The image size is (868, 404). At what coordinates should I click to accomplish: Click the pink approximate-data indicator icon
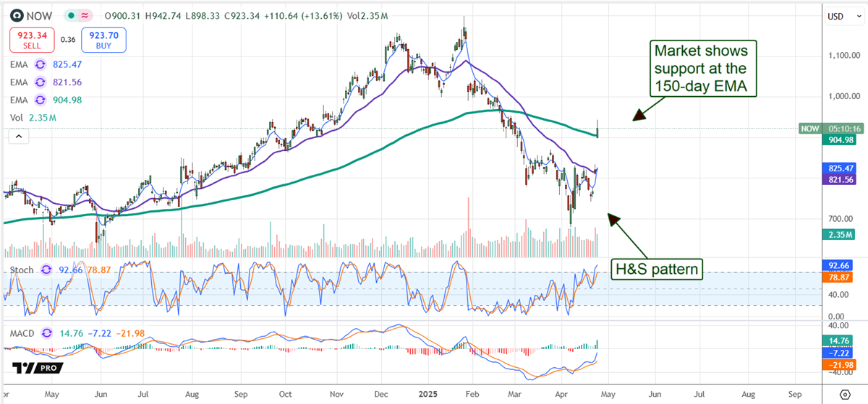[x=86, y=14]
